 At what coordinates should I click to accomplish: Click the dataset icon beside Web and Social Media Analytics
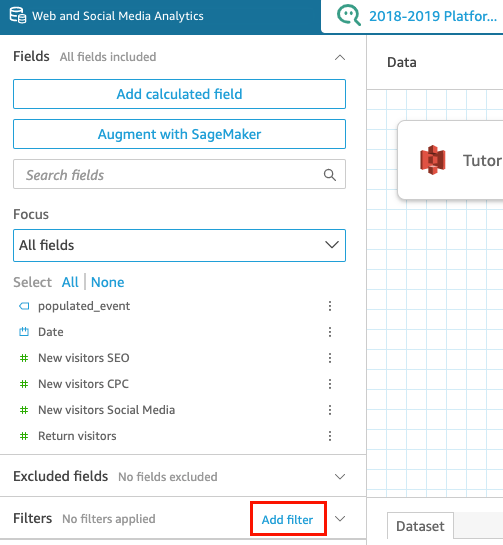[x=18, y=16]
